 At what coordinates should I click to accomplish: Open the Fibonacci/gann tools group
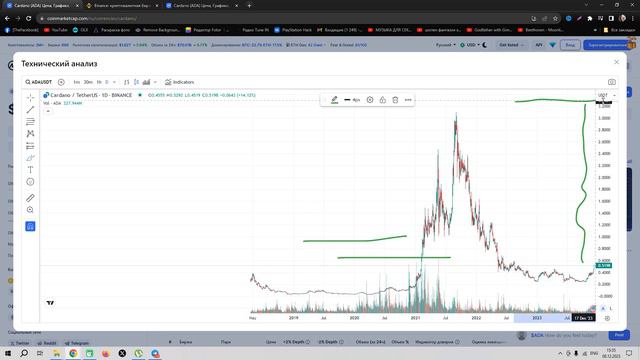(30, 122)
